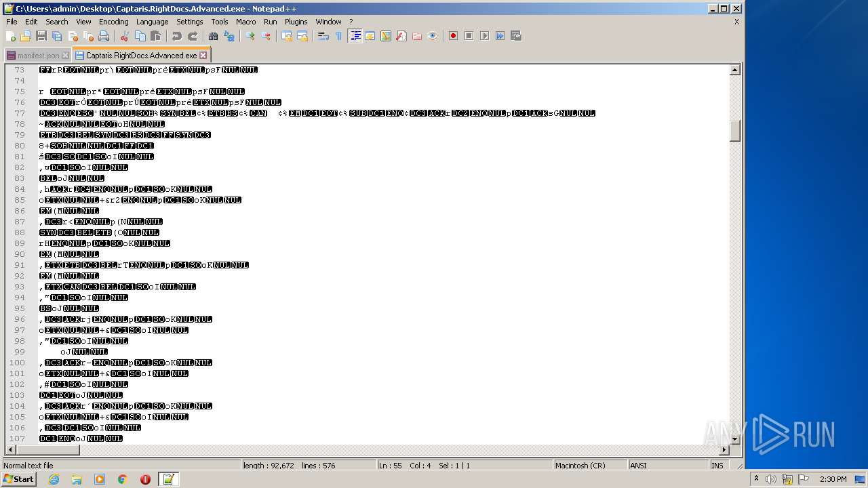Image resolution: width=868 pixels, height=488 pixels.
Task: Click the Macintosh (CR) status bar field
Action: tap(590, 466)
